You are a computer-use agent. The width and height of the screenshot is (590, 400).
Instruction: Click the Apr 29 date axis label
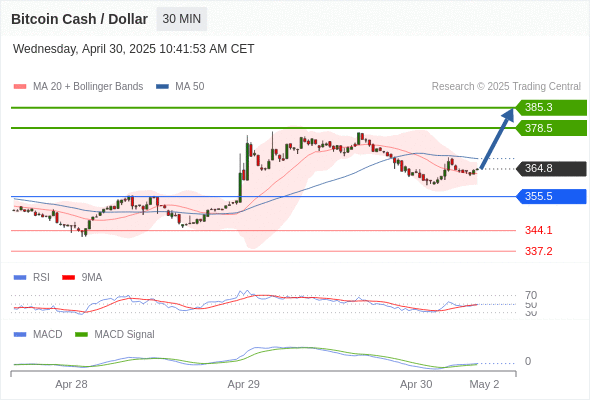(x=243, y=384)
